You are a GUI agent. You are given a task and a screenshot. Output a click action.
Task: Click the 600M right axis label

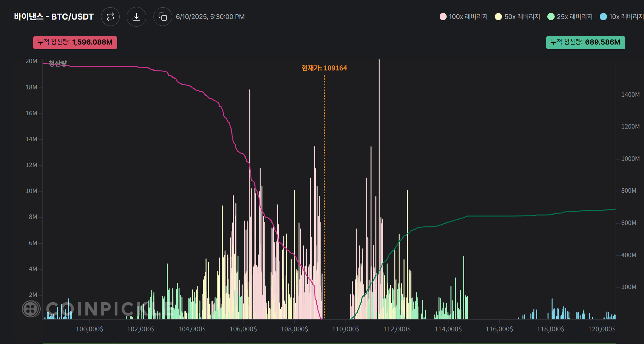(629, 223)
